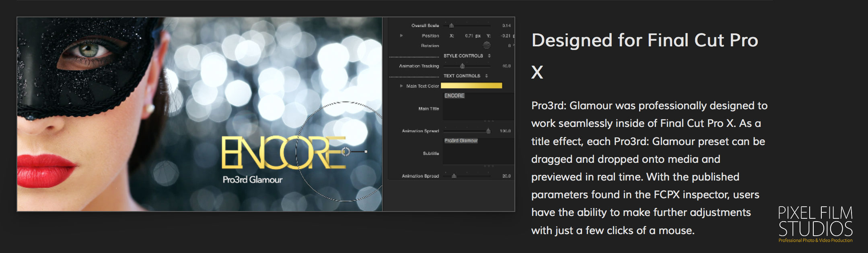Click the Main Title field containing ENCORE
868x253 pixels.
[x=478, y=106]
